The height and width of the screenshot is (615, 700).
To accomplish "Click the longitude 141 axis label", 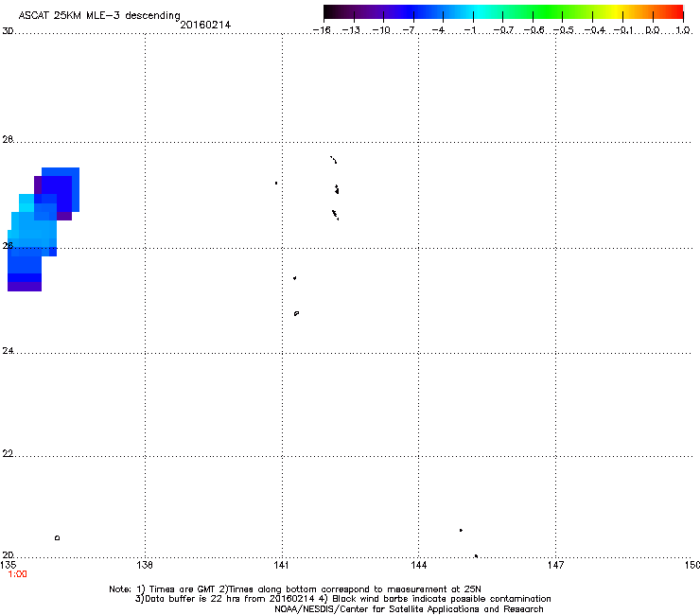I will pyautogui.click(x=281, y=565).
